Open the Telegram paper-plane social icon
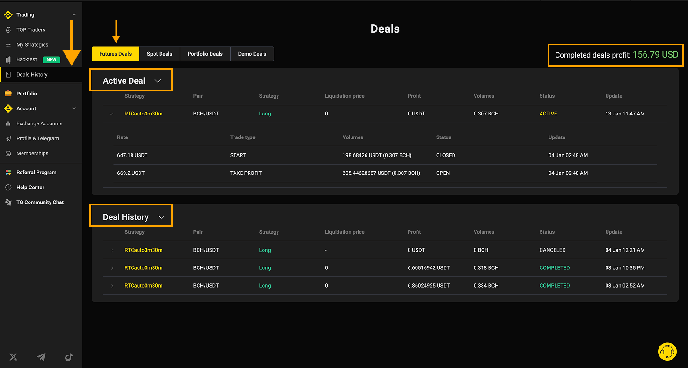The image size is (688, 368). pyautogui.click(x=41, y=357)
